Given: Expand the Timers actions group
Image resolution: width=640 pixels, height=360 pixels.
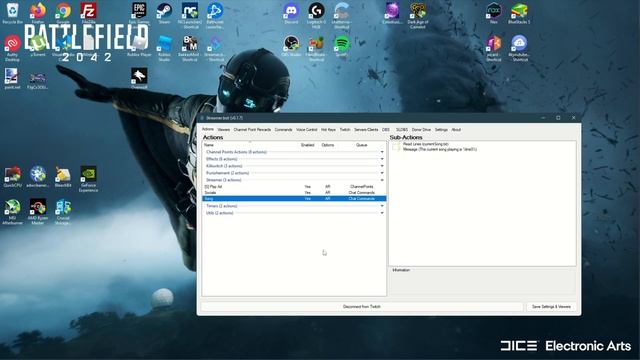Looking at the screenshot, I should (x=382, y=206).
